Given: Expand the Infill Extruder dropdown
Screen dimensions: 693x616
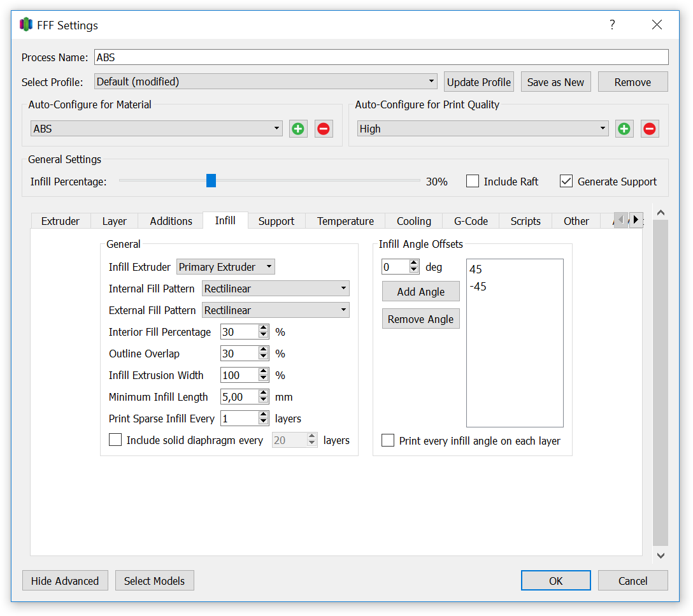Looking at the screenshot, I should (x=225, y=267).
